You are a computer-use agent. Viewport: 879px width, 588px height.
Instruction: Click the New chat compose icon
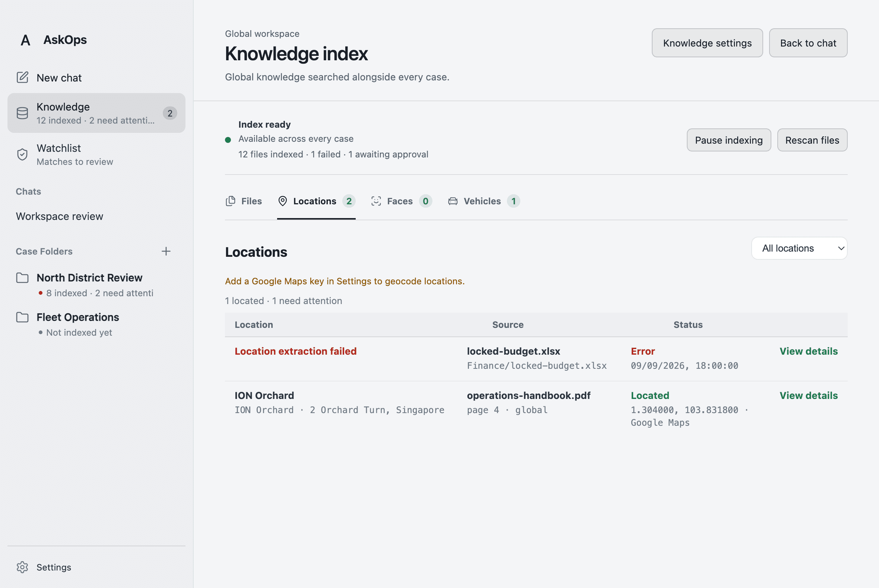pyautogui.click(x=22, y=78)
